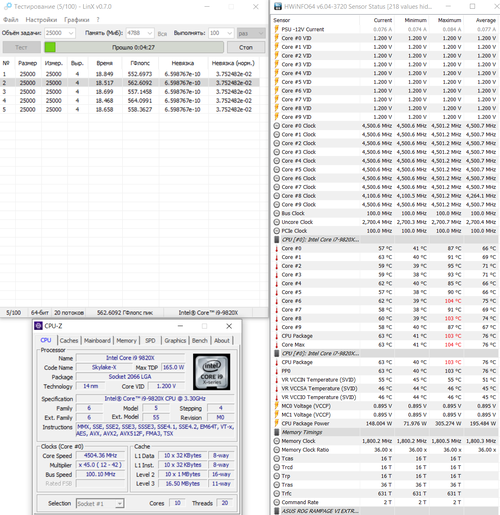Image resolution: width=500 pixels, height=515 pixels.
Task: Expand the Объём задачи 25000 dropdown
Action: (x=71, y=33)
